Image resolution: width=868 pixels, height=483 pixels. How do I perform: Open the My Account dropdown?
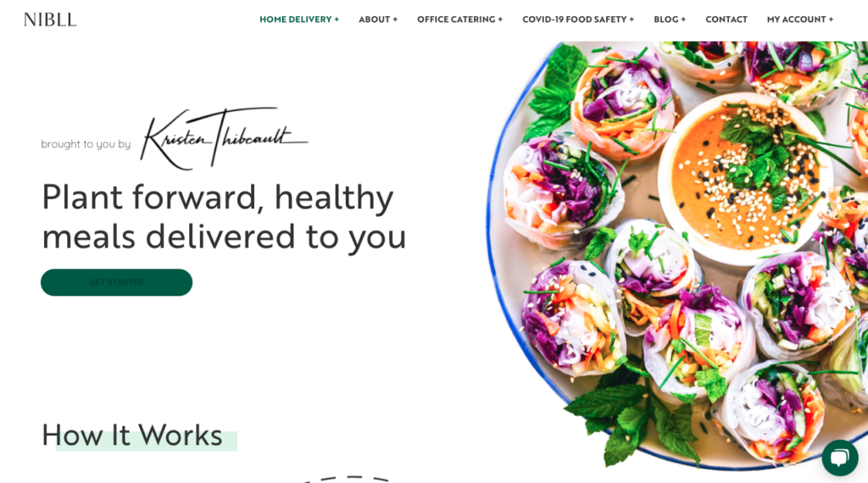point(800,19)
